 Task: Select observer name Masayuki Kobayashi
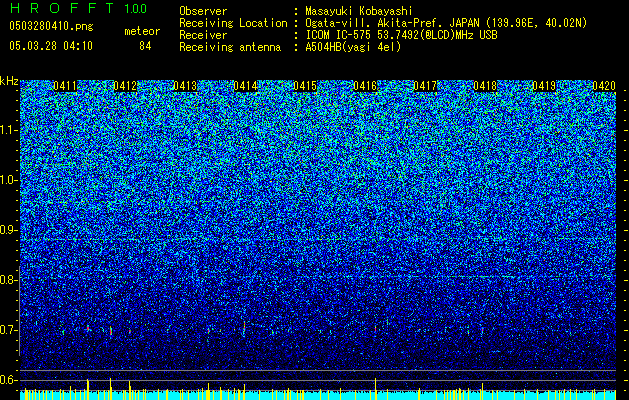coord(359,11)
